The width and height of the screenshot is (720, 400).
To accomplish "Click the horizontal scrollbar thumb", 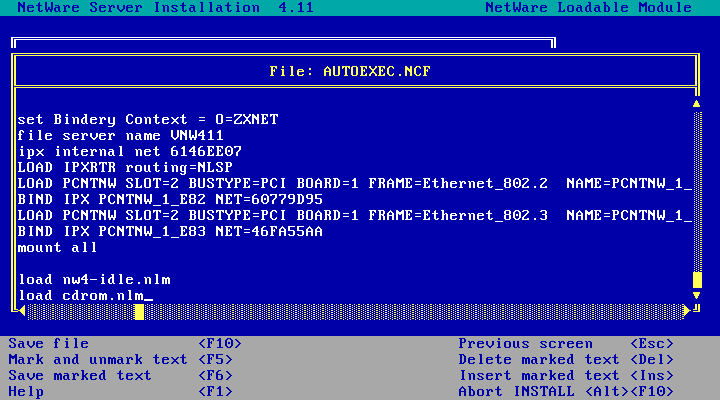I will point(139,312).
